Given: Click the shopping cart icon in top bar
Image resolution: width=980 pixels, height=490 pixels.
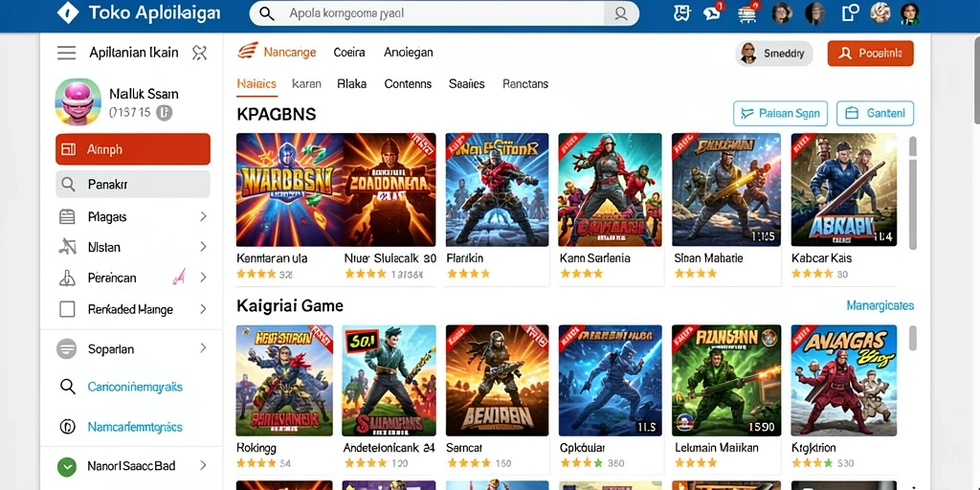Looking at the screenshot, I should pyautogui.click(x=746, y=12).
